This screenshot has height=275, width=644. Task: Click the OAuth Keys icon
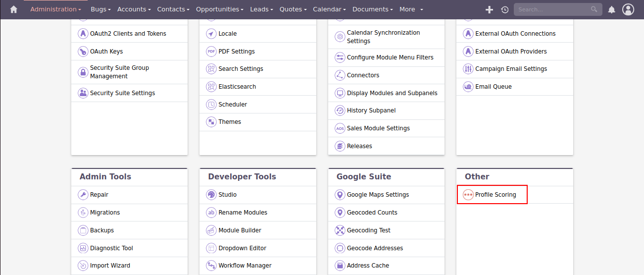(x=83, y=52)
